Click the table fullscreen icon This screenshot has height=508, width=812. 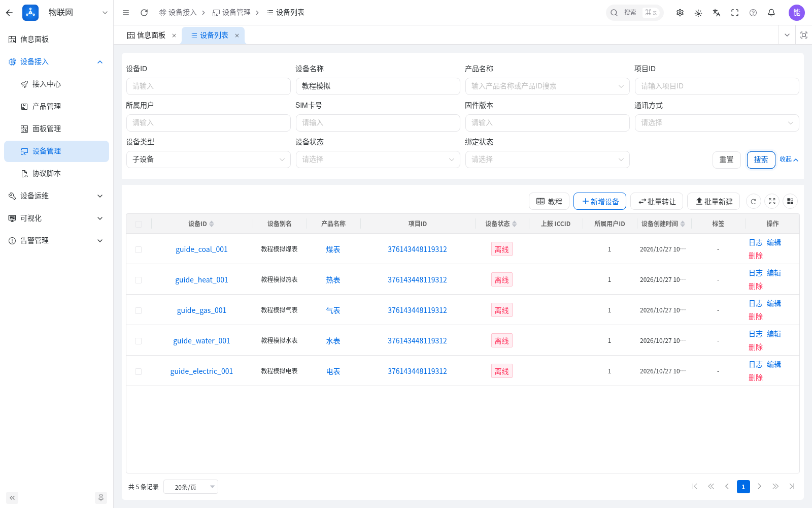click(772, 201)
